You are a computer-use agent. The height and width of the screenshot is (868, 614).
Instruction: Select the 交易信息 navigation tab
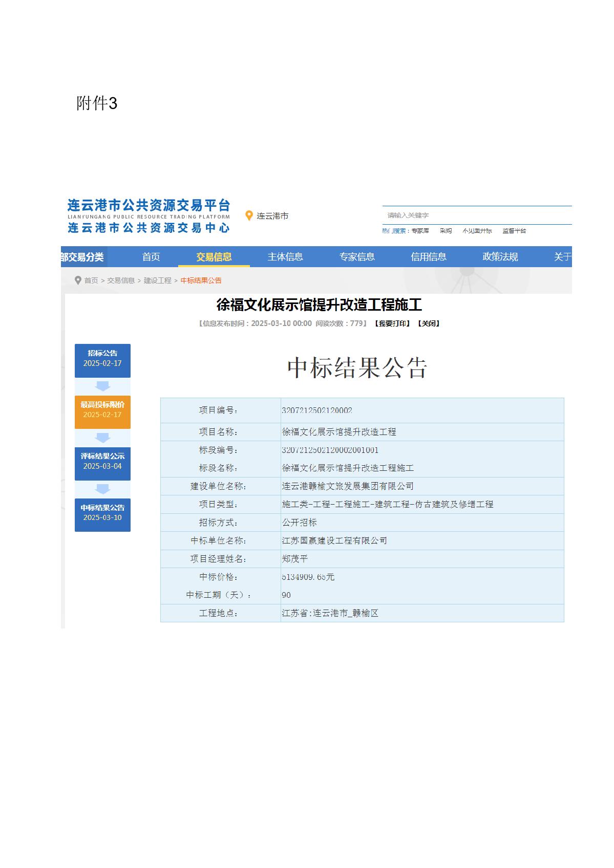click(x=214, y=257)
